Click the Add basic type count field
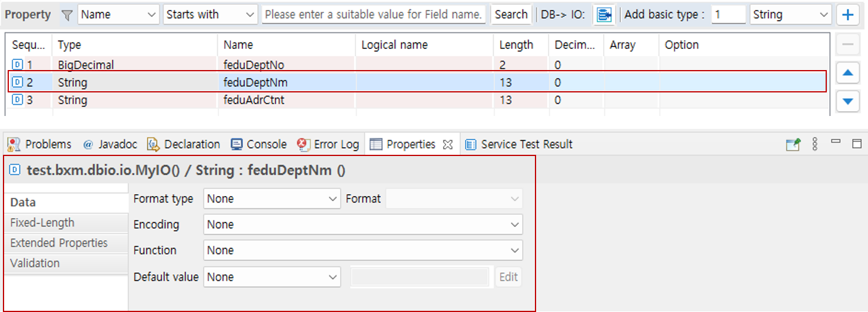The height and width of the screenshot is (312, 868). [729, 15]
